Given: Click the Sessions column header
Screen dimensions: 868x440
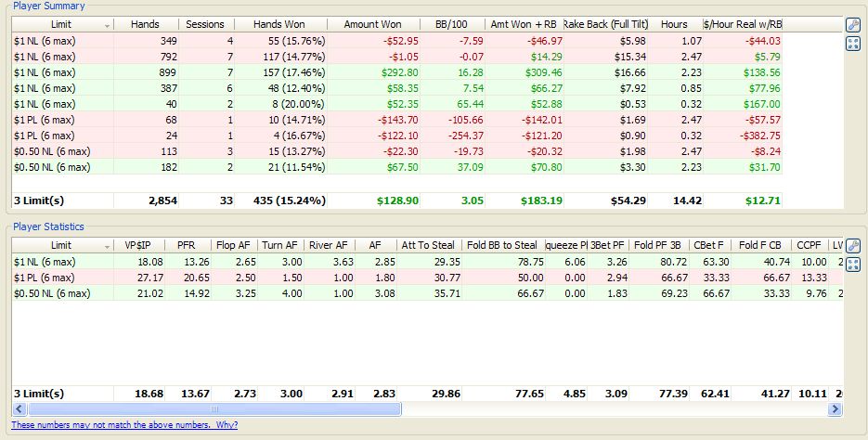Looking at the screenshot, I should 205,24.
